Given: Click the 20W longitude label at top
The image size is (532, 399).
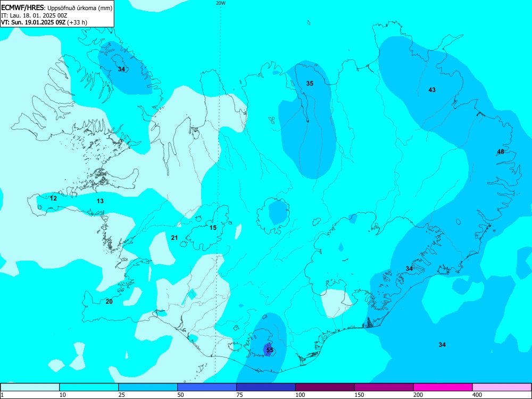Looking at the screenshot, I should (x=221, y=3).
